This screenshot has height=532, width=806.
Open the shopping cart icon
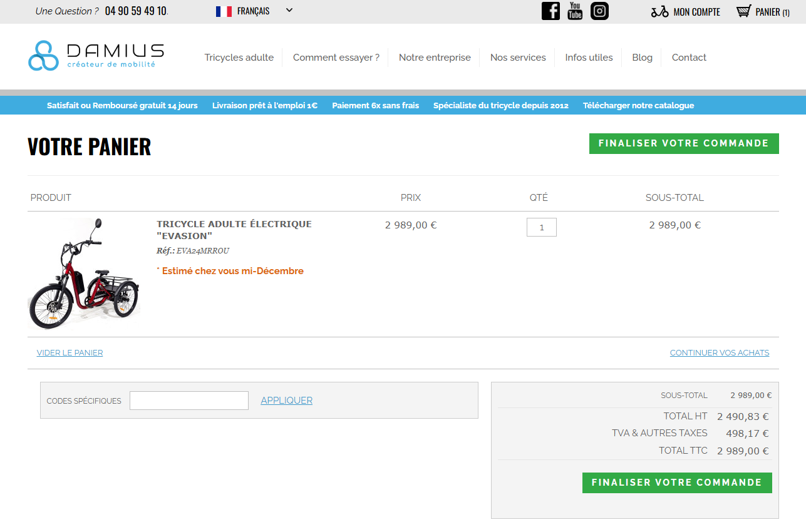pyautogui.click(x=743, y=11)
